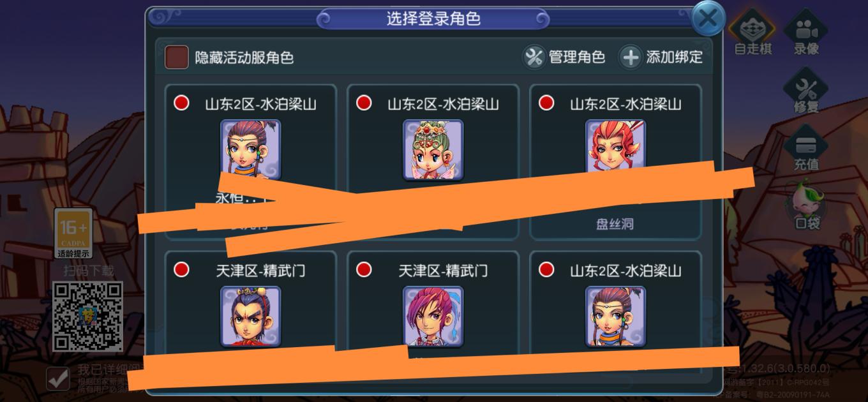
Task: Toggle the agreement checkbox at bottom left
Action: 58,379
